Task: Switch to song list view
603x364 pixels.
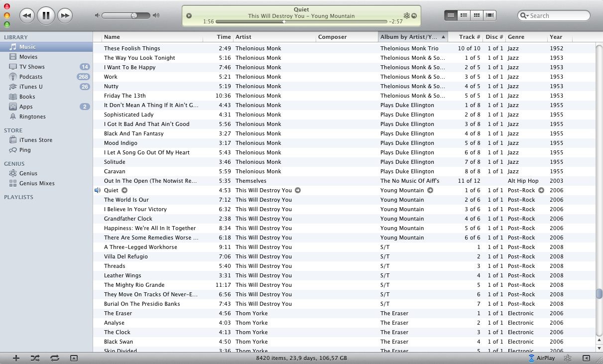Action: (x=451, y=15)
